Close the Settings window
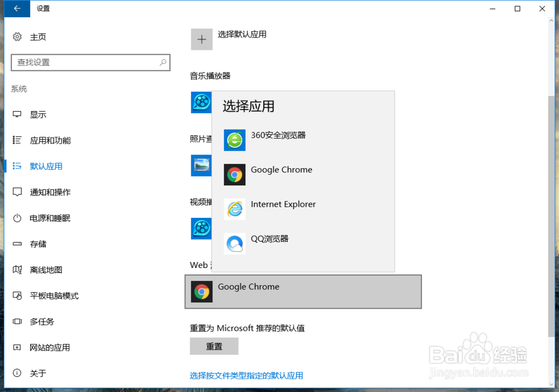Image resolution: width=559 pixels, height=392 pixels. 542,8
